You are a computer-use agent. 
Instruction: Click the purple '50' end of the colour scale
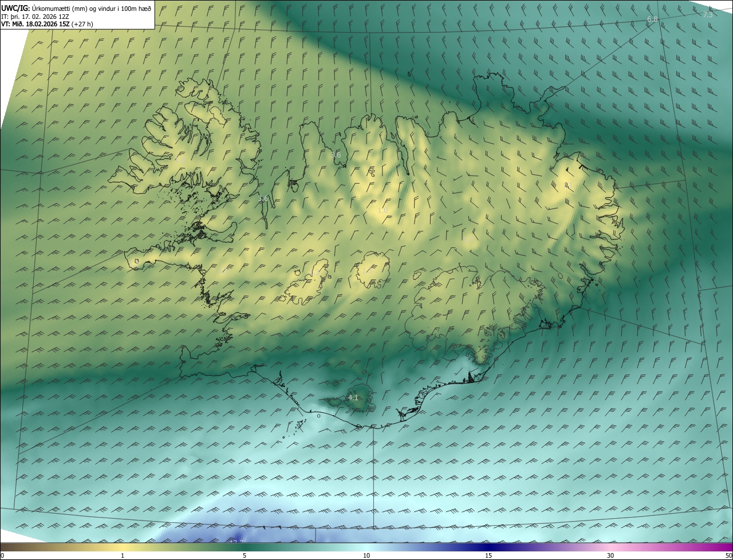click(728, 556)
